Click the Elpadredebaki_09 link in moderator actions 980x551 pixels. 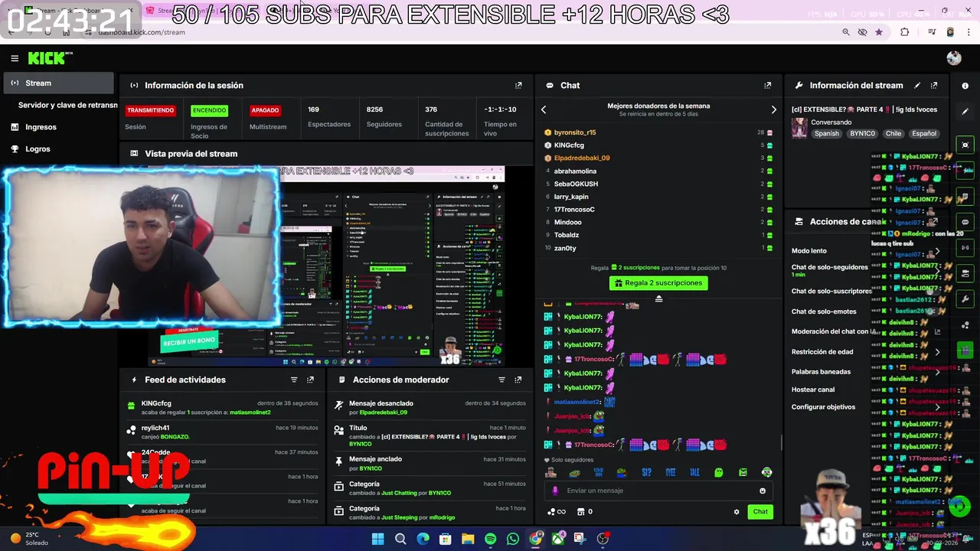pyautogui.click(x=383, y=412)
